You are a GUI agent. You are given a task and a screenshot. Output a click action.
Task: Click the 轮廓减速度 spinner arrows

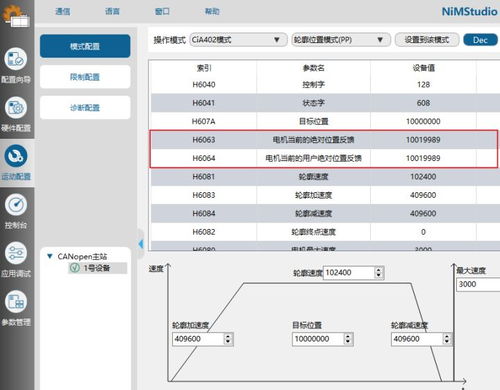(447, 339)
